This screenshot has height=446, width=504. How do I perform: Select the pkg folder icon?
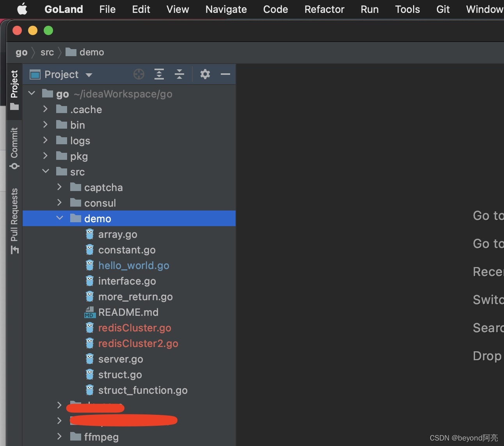point(62,156)
